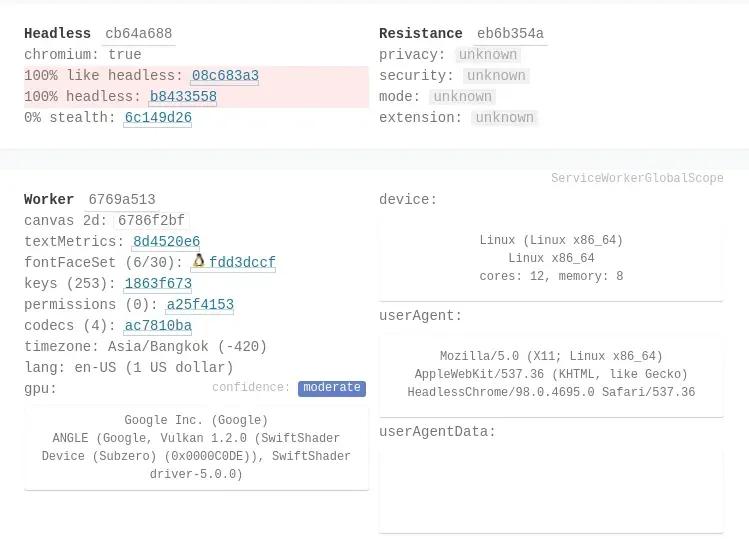The height and width of the screenshot is (548, 749).
Task: Click the moderate confidence badge
Action: tap(332, 388)
